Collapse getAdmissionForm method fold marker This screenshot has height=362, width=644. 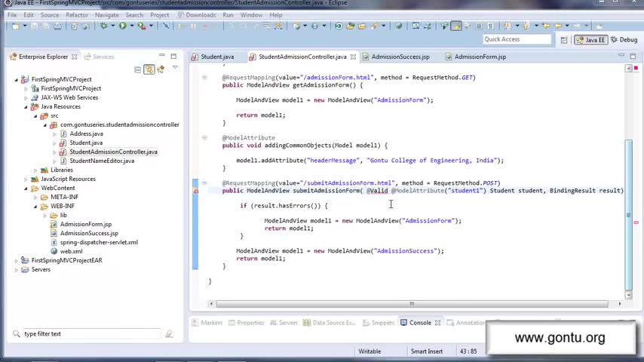click(204, 77)
